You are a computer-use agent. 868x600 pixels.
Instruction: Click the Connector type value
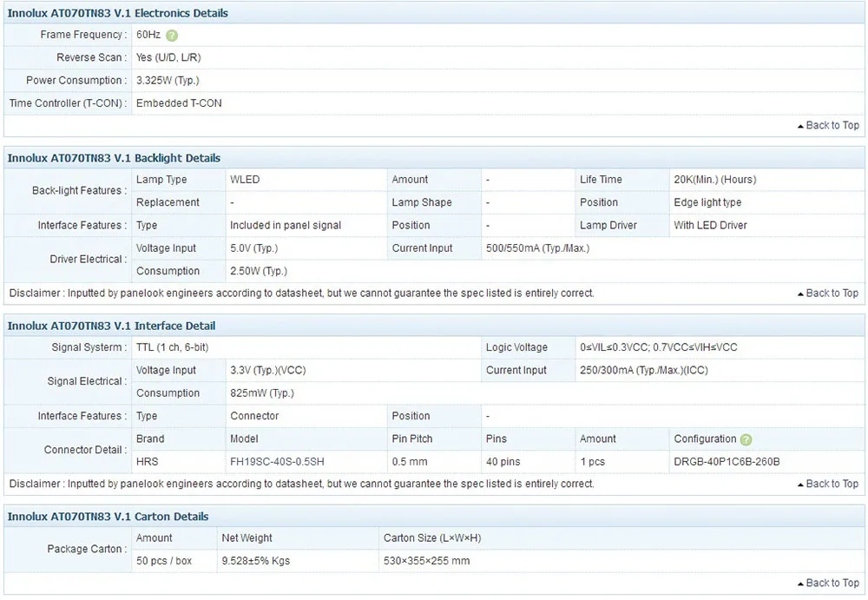coord(254,416)
